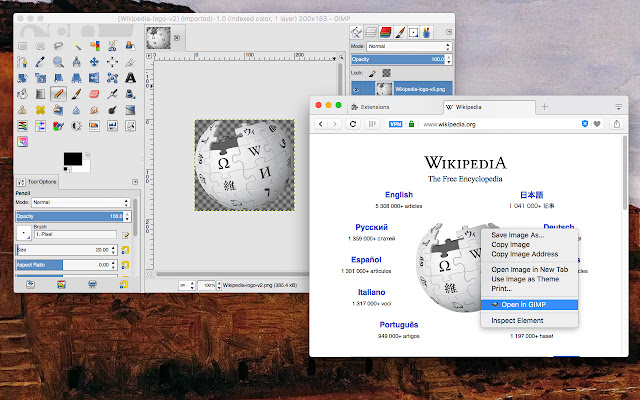Switch to the Extensions browser tab
The image size is (640, 400).
point(374,106)
